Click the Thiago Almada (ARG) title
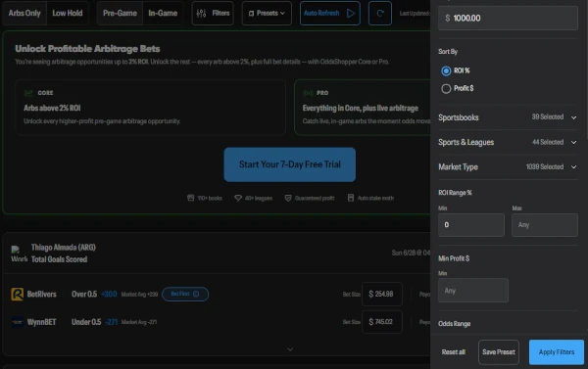 point(64,248)
